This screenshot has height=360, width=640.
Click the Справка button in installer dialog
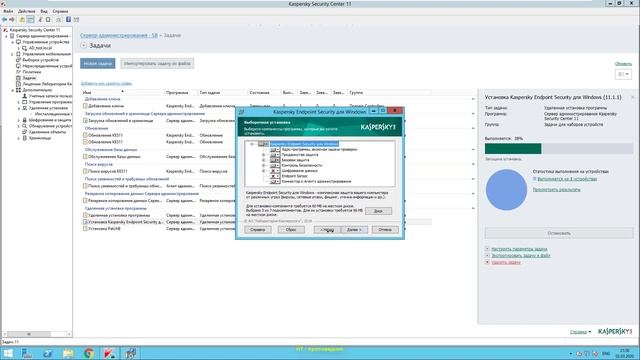coord(258,230)
